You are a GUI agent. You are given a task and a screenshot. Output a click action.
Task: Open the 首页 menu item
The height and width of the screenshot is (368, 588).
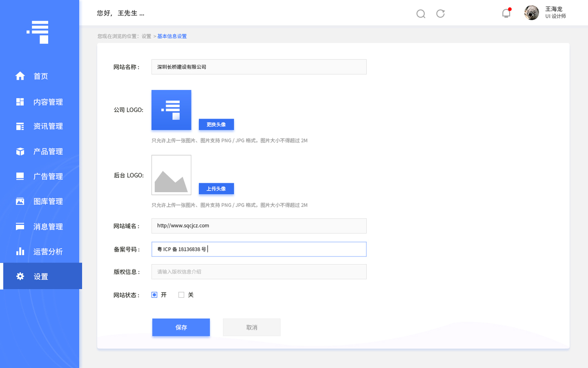41,76
